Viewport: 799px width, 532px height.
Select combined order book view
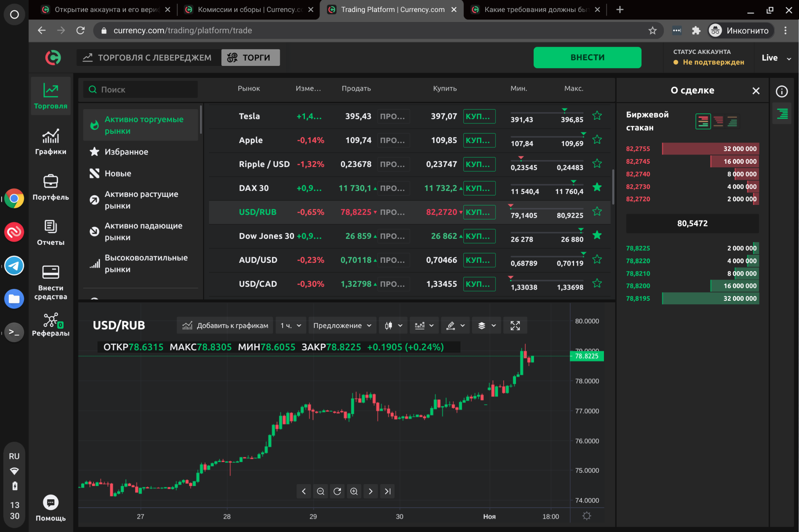pyautogui.click(x=703, y=121)
